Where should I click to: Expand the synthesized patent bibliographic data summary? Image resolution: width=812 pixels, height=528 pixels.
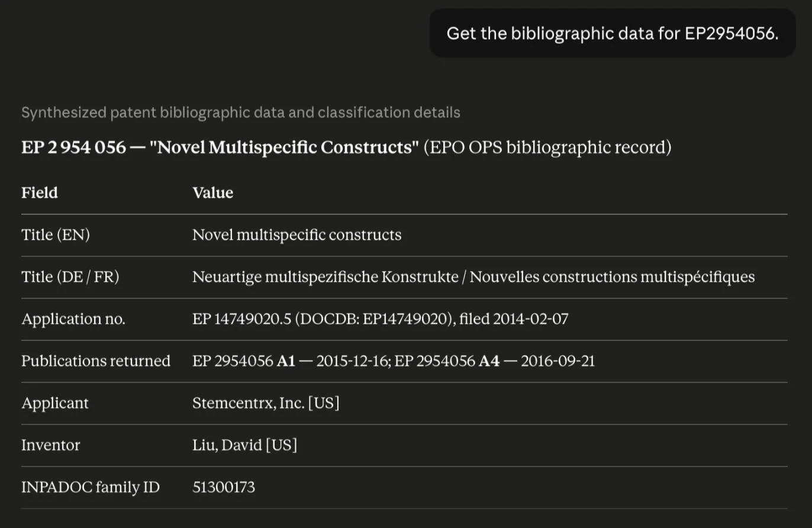coord(241,112)
